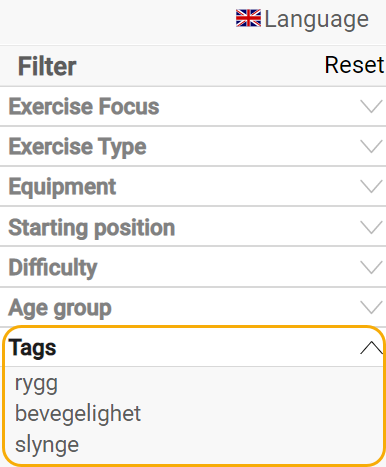Choose the slynge tag

coord(47,445)
